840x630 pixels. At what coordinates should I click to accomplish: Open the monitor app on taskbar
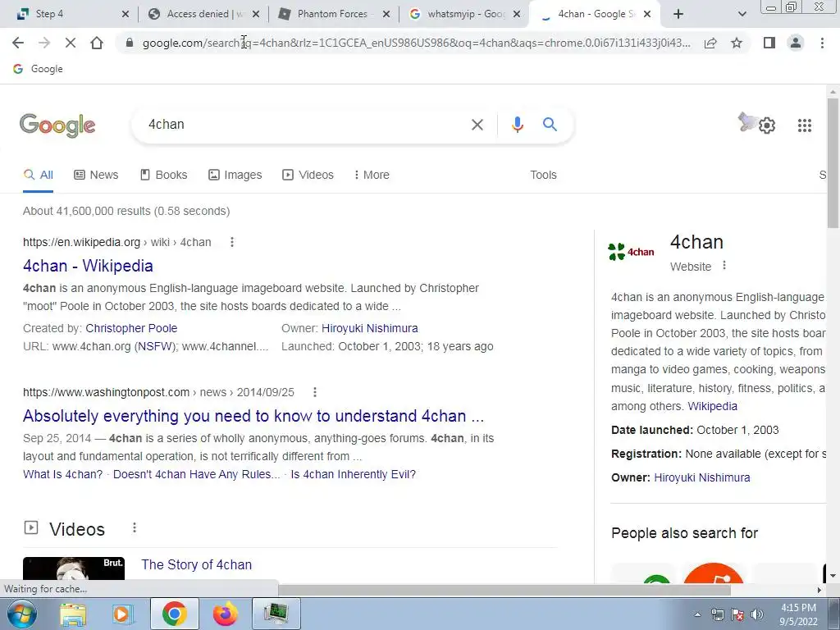point(276,614)
